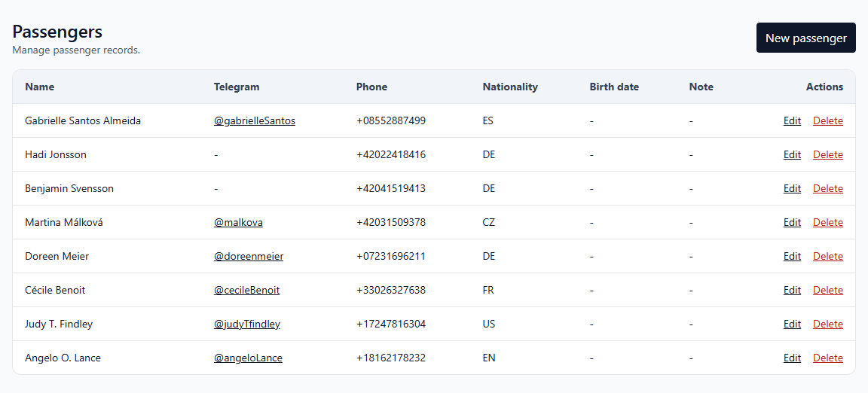The width and height of the screenshot is (868, 393).
Task: Open the @angeloLance Telegram link
Action: [x=248, y=358]
